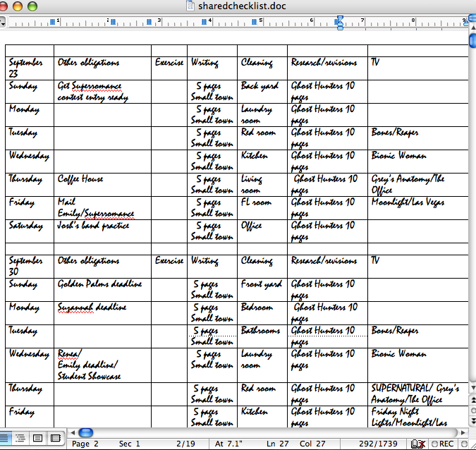Click 2/19 page count in status bar
This screenshot has height=450, width=476.
[x=185, y=444]
